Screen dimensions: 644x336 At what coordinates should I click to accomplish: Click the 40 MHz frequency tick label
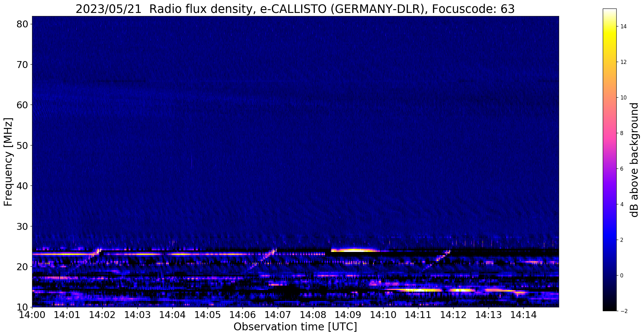tap(22, 186)
